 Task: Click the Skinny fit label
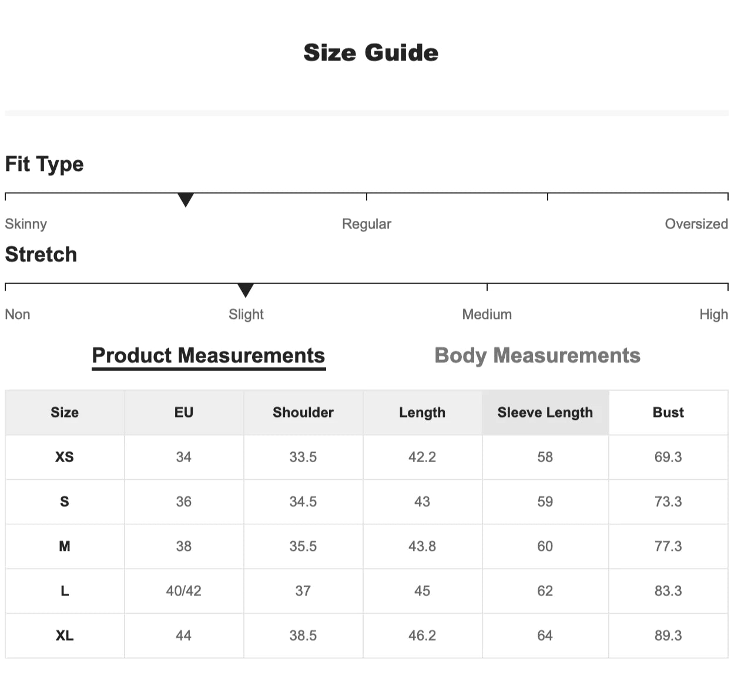pos(26,224)
